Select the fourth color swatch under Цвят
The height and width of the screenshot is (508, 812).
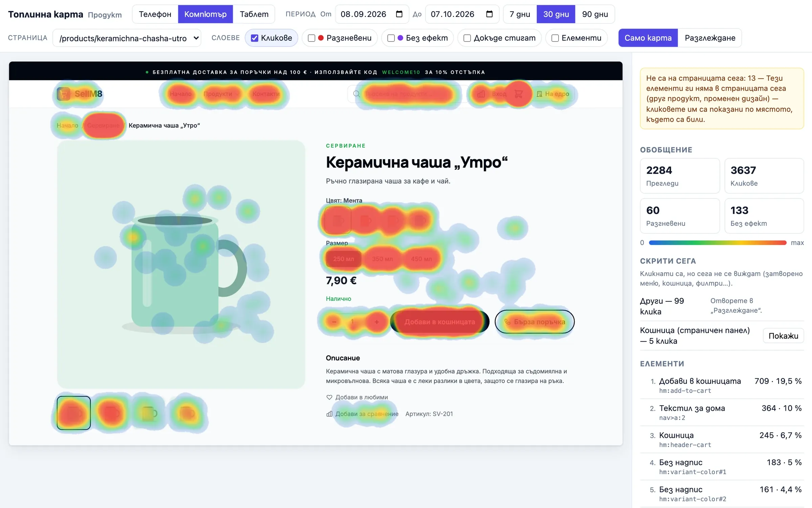point(420,221)
